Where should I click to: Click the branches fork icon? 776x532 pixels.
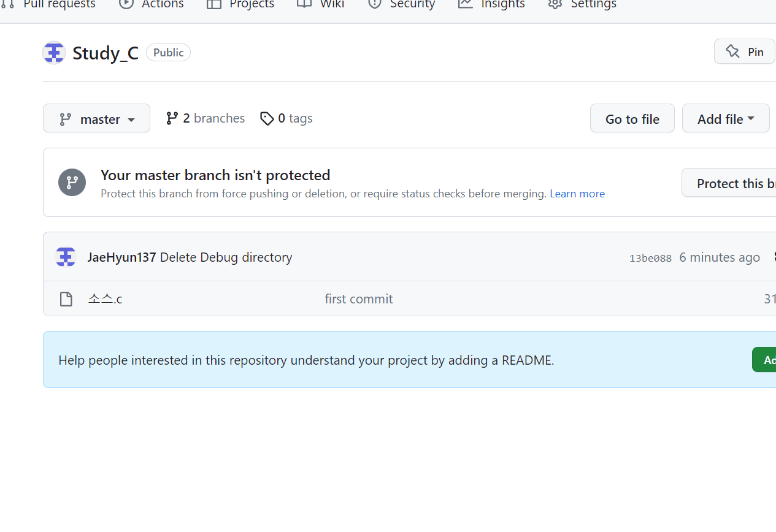click(172, 118)
